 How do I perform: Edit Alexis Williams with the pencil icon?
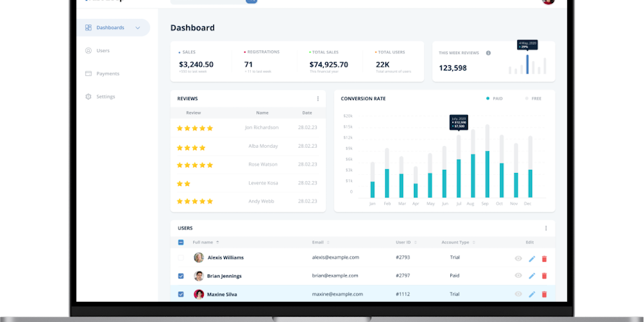532,258
